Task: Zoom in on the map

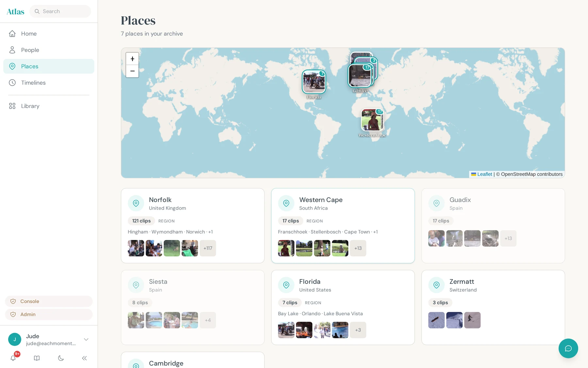Action: click(x=132, y=59)
